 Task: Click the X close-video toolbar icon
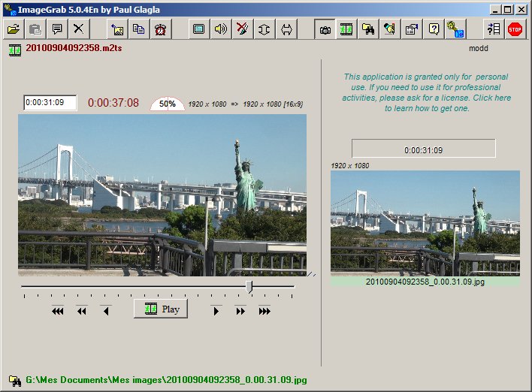(79, 29)
